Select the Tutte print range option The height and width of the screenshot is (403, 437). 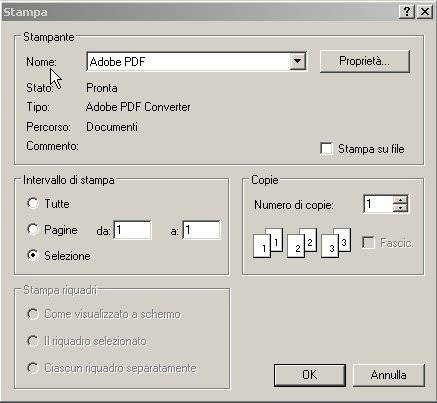[x=33, y=203]
